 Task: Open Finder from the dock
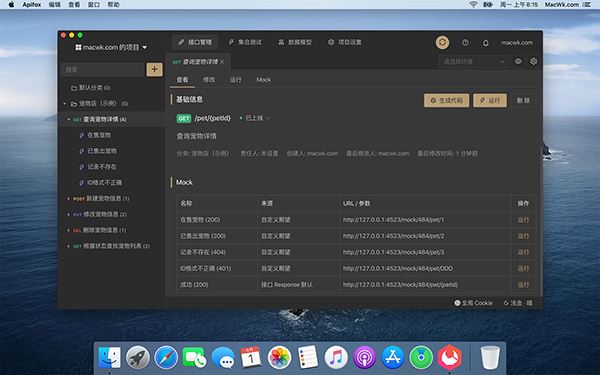109,357
